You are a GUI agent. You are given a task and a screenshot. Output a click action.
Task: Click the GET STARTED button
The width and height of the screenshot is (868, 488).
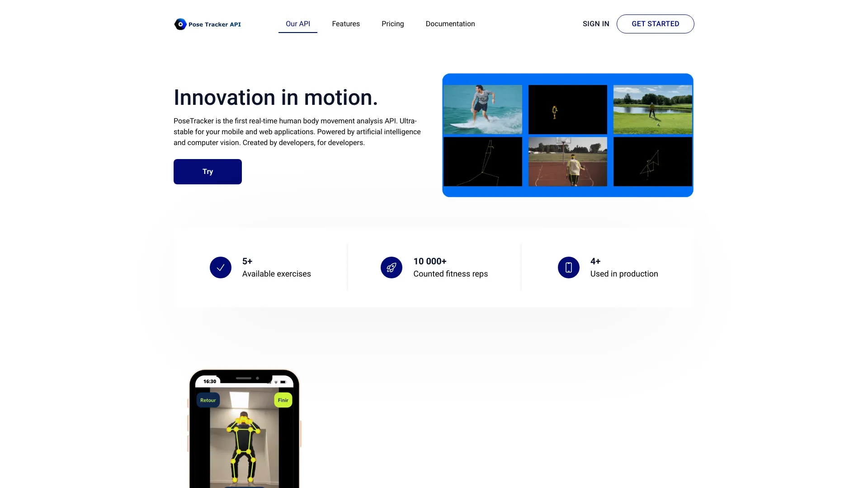point(655,24)
